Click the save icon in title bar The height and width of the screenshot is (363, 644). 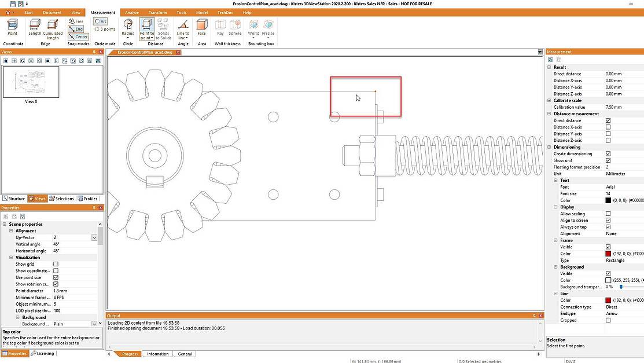pos(13,3)
